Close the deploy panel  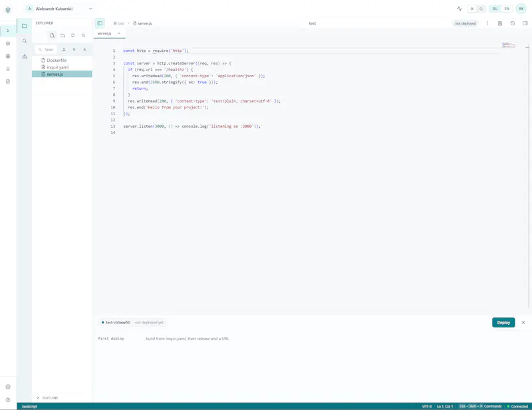(x=523, y=322)
